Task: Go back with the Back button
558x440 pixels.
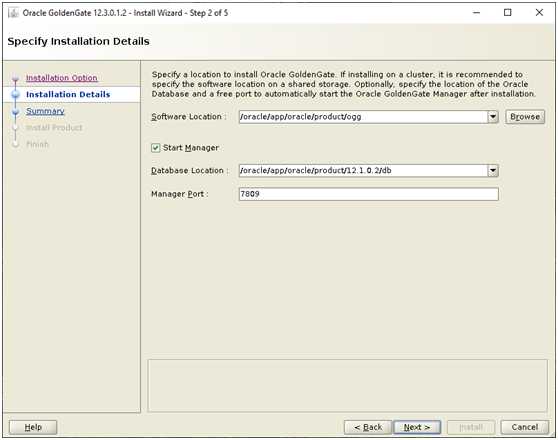Action: coord(368,427)
